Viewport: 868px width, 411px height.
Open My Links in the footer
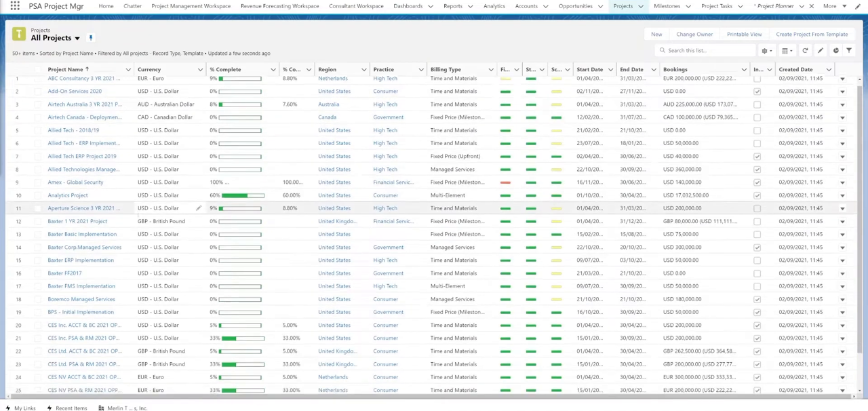tap(20, 408)
